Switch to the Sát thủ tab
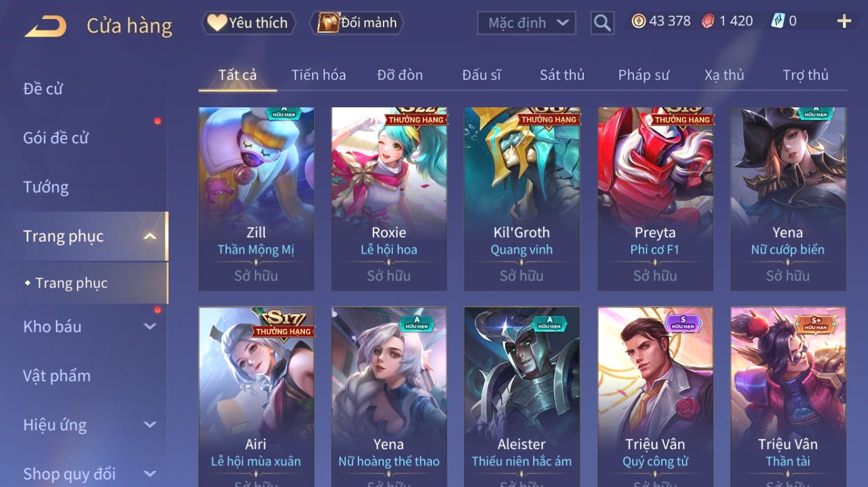 click(x=562, y=75)
